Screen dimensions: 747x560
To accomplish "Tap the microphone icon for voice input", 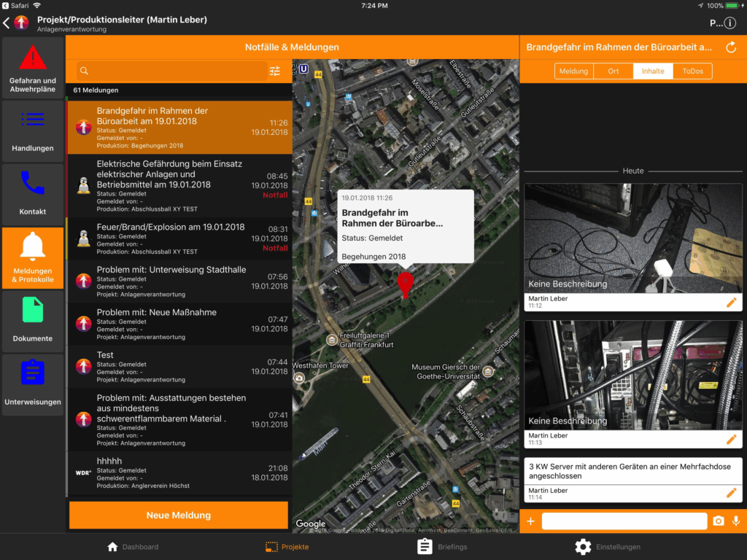I will (736, 521).
